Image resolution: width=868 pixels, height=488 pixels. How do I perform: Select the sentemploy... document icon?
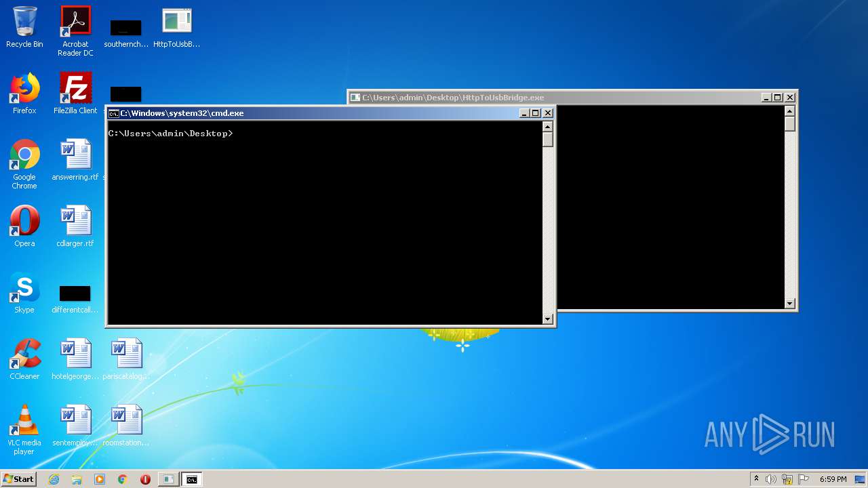75,426
